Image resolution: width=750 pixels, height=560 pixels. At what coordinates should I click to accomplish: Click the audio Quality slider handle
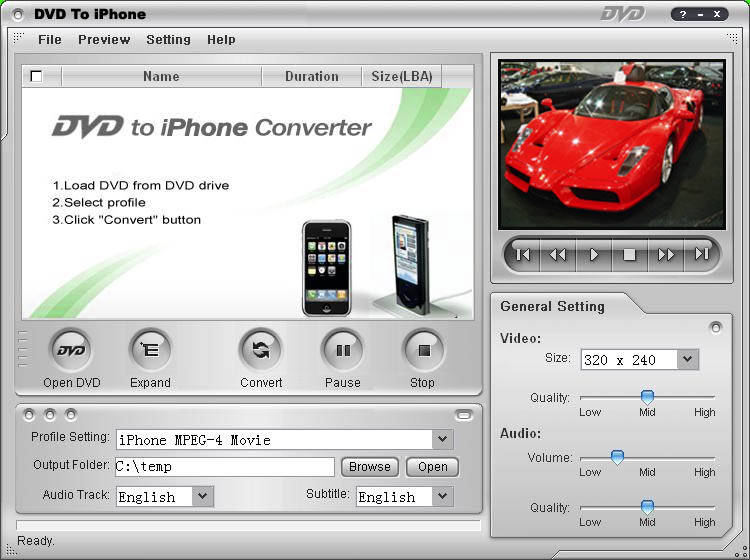coord(647,506)
